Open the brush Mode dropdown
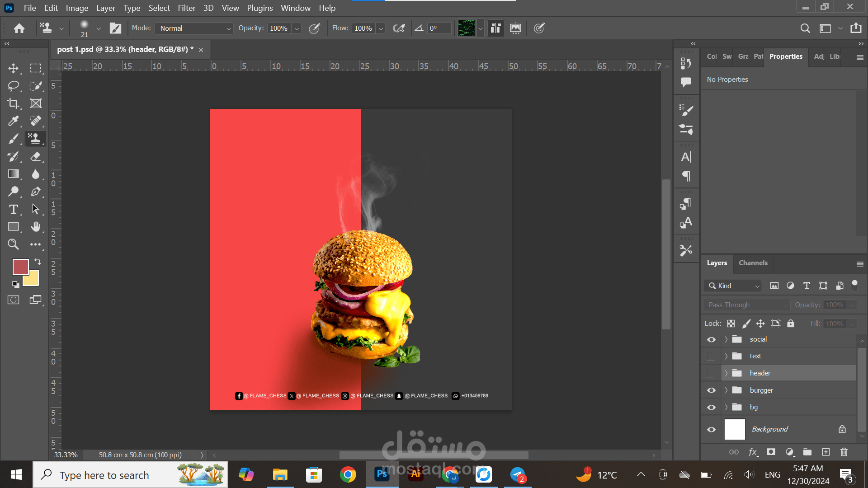 [194, 28]
